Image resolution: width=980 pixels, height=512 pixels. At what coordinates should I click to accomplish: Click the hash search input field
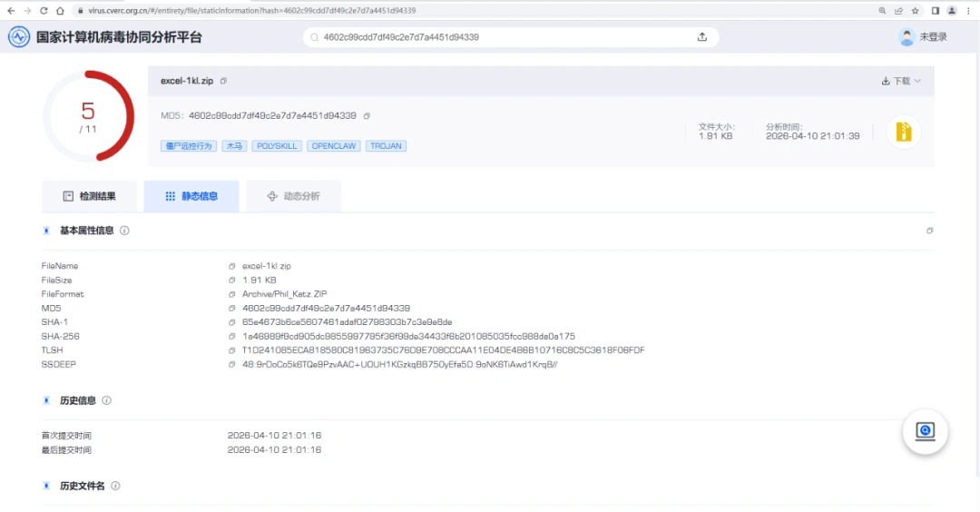(499, 37)
